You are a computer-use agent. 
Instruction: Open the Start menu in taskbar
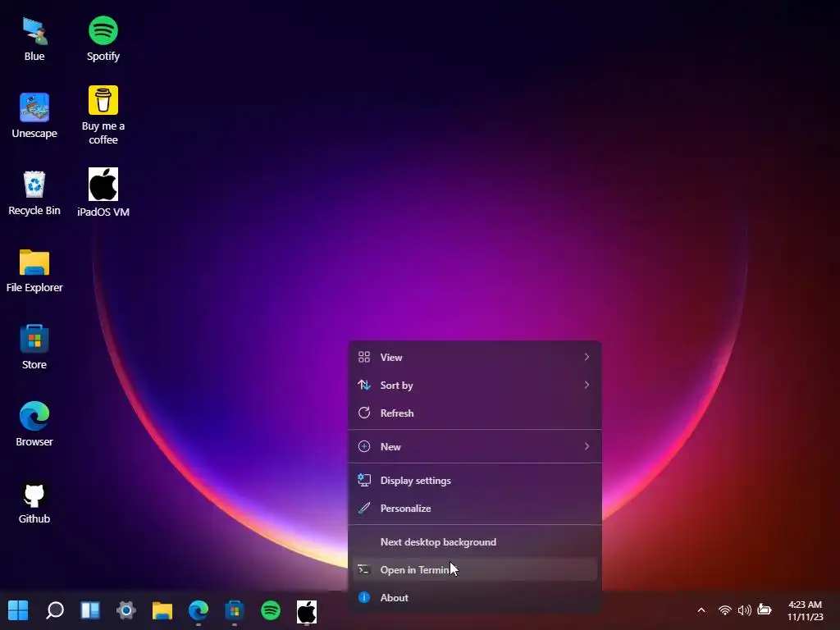(18, 610)
